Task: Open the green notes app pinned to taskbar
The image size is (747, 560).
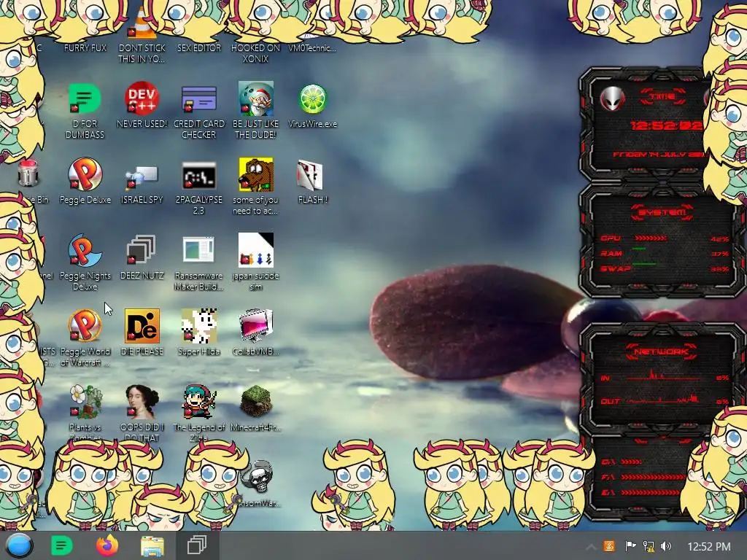Action: point(61,545)
